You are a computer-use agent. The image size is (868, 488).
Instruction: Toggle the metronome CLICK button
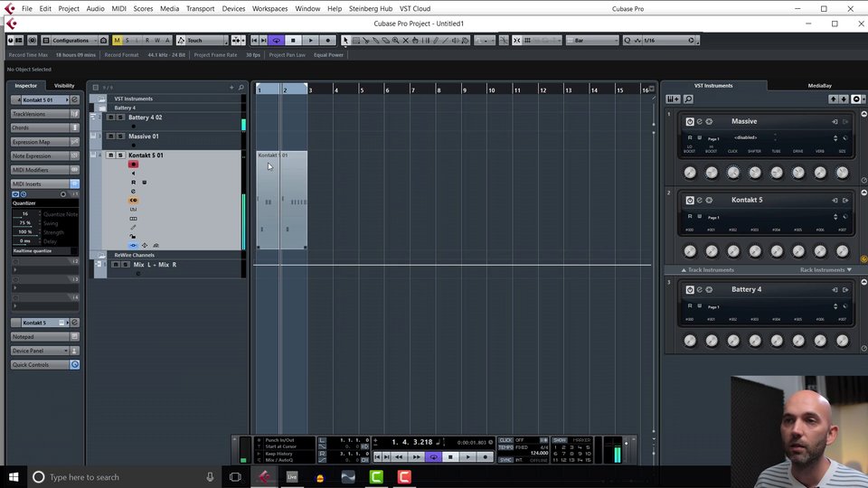tap(505, 440)
